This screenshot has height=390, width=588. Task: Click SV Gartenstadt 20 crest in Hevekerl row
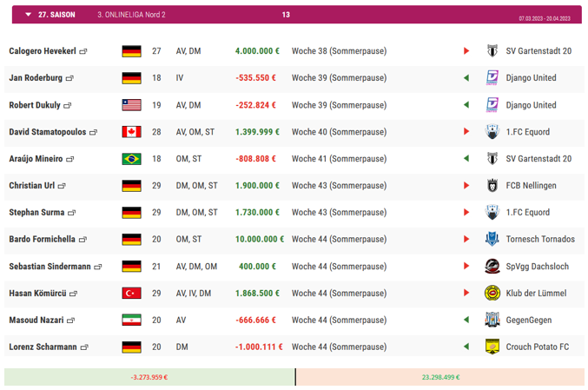492,51
